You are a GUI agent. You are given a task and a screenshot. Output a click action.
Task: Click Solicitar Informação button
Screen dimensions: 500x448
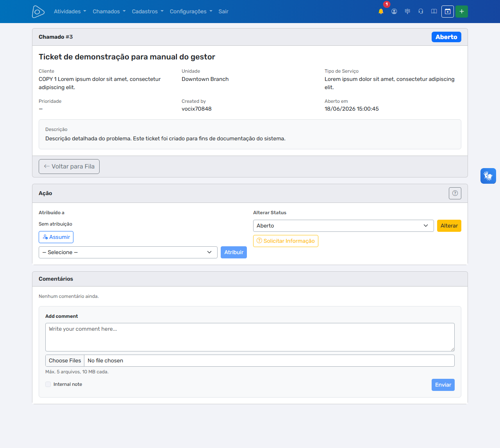[286, 241]
